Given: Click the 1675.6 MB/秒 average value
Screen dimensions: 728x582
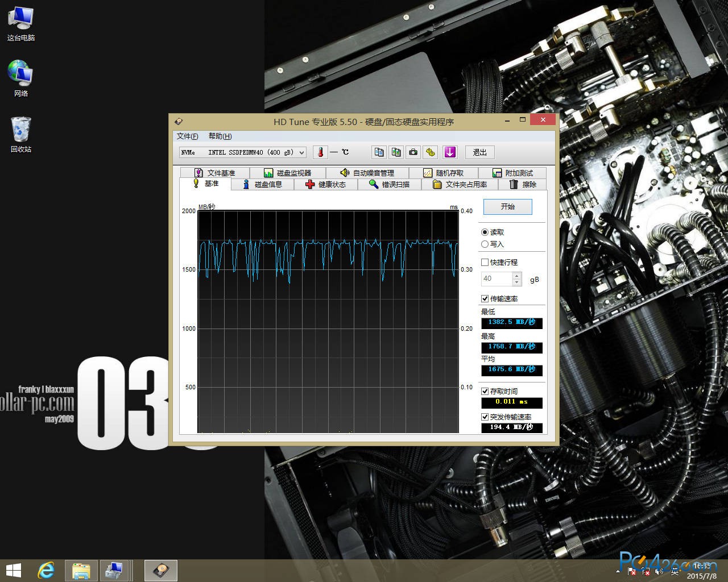Looking at the screenshot, I should (x=512, y=369).
